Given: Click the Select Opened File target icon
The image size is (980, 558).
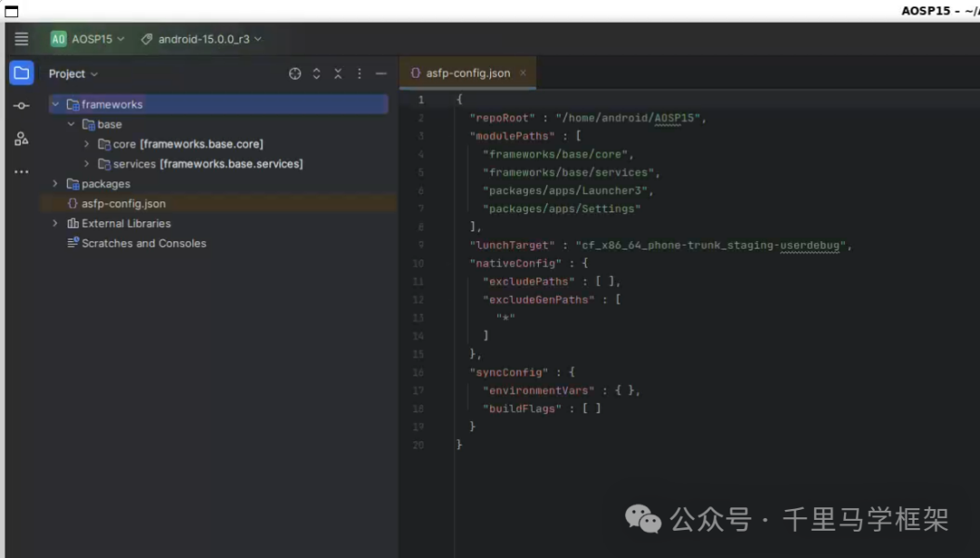Looking at the screenshot, I should coord(295,73).
